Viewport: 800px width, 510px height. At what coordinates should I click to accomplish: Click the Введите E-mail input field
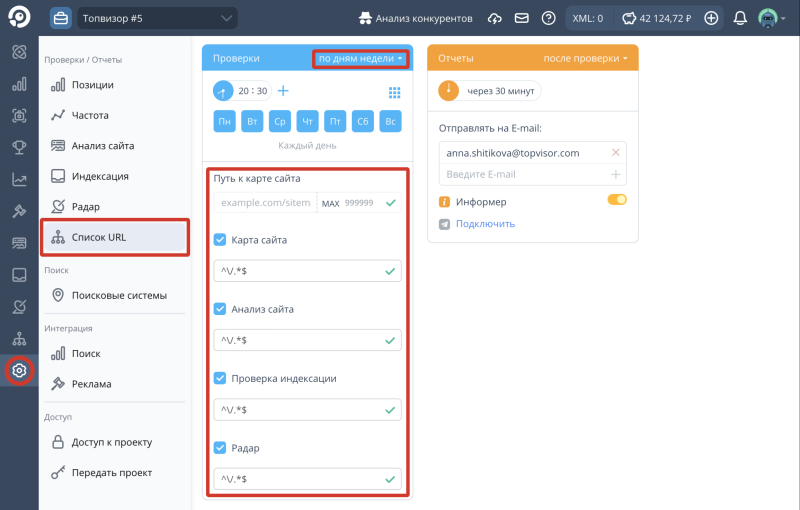point(520,174)
